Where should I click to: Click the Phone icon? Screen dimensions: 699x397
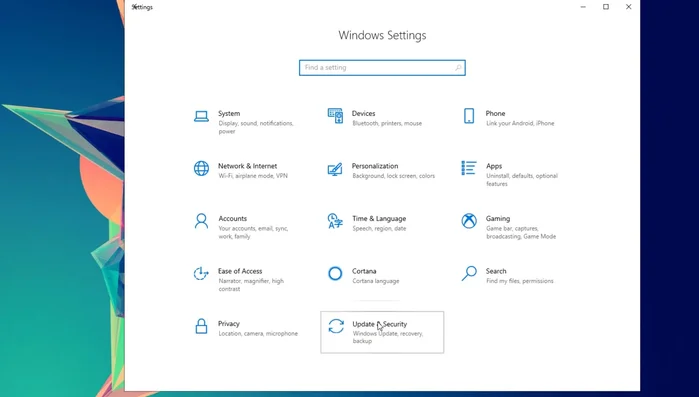coord(469,116)
